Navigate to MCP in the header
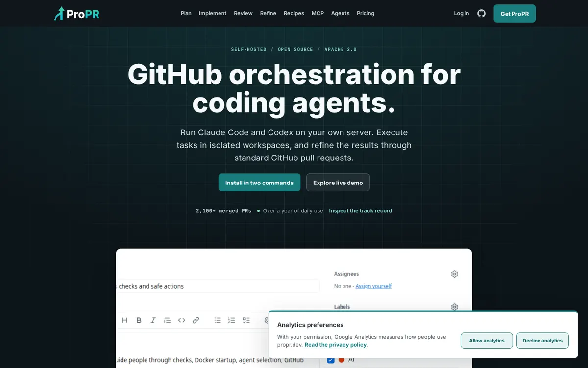The width and height of the screenshot is (588, 368). tap(318, 13)
